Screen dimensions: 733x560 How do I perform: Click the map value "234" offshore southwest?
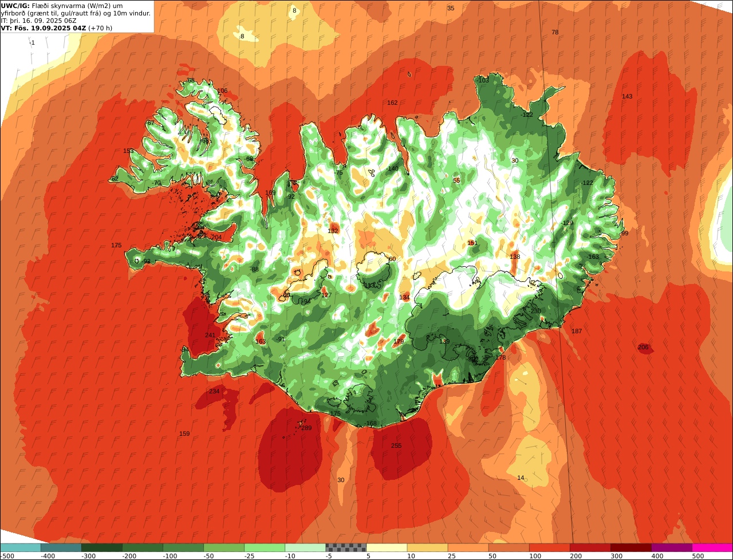214,391
